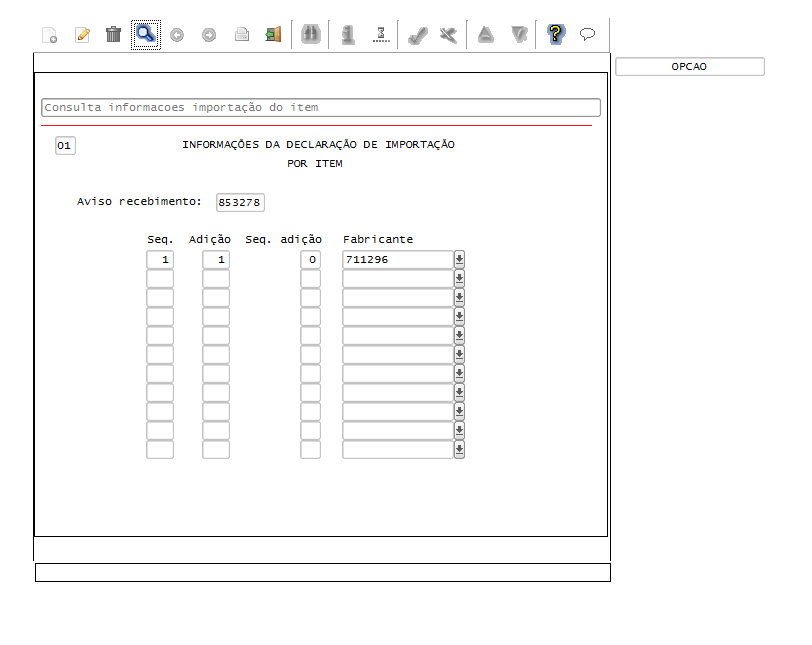This screenshot has width=812, height=645.
Task: Click the Print icon
Action: [x=242, y=35]
